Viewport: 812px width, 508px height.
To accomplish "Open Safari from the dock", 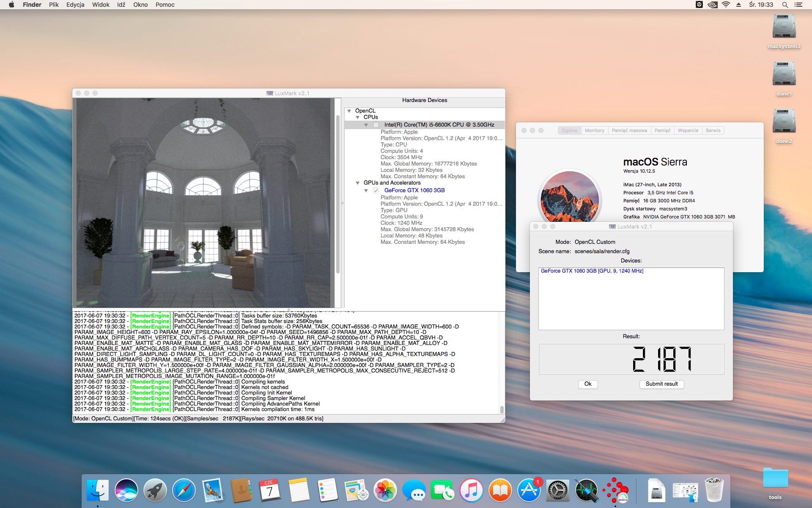I will click(x=184, y=490).
